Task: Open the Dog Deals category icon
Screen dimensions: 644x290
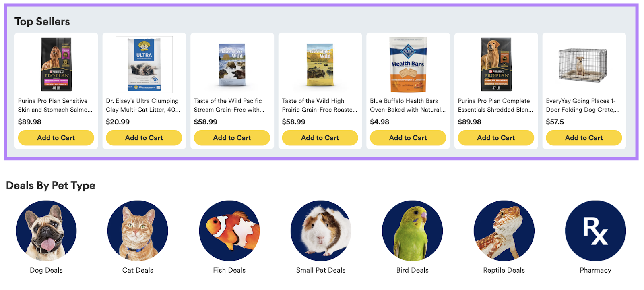Action: pos(45,230)
